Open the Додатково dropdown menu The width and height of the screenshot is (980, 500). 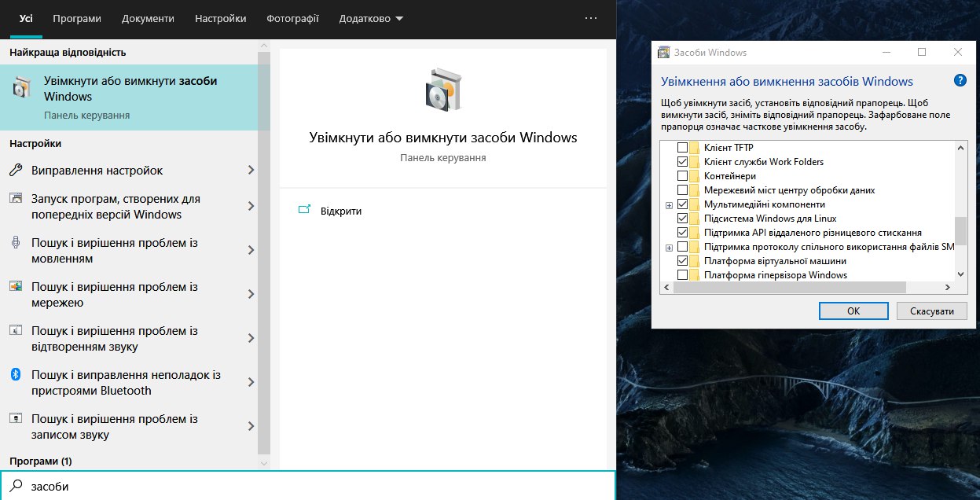tap(371, 18)
